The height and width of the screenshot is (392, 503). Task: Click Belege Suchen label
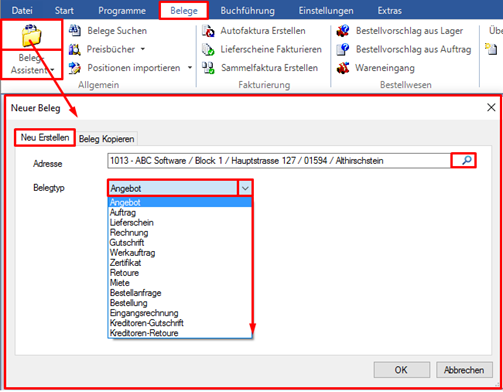pyautogui.click(x=117, y=31)
